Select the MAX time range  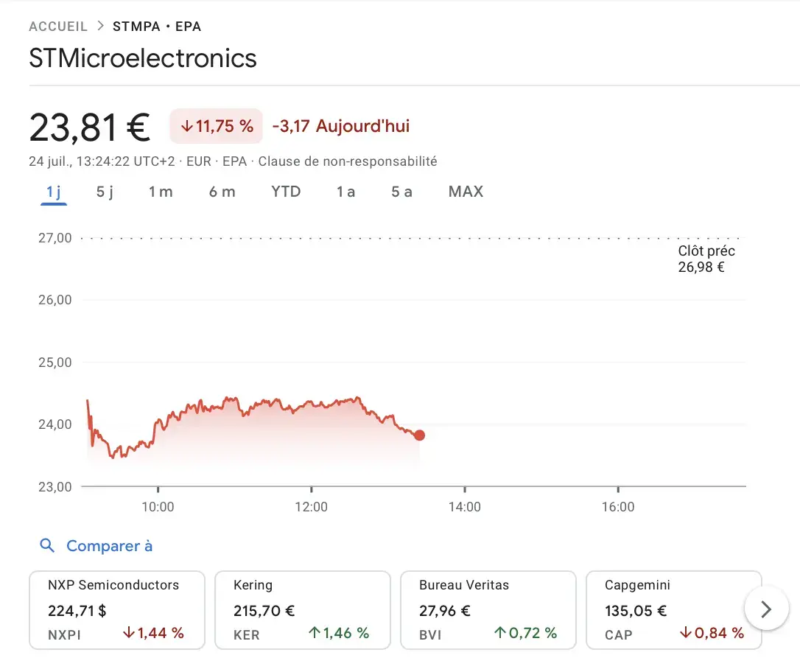click(x=466, y=192)
